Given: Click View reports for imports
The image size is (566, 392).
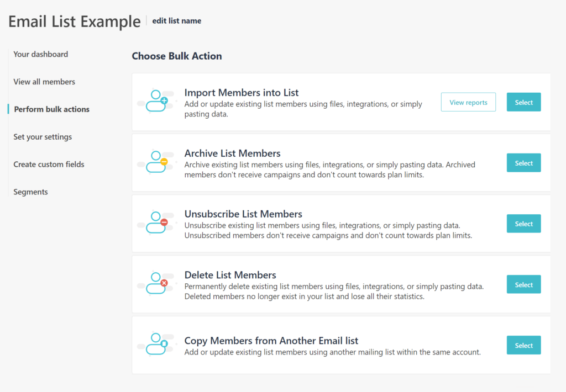Looking at the screenshot, I should click(x=468, y=102).
